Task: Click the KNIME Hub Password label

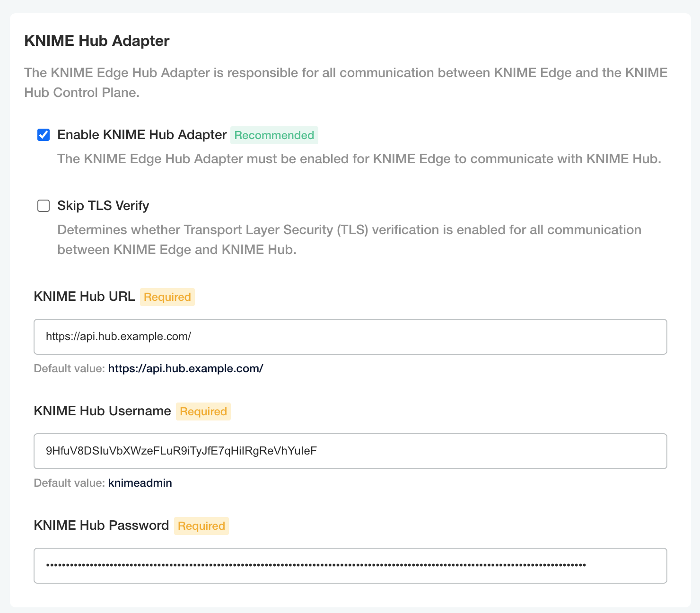Action: tap(102, 525)
